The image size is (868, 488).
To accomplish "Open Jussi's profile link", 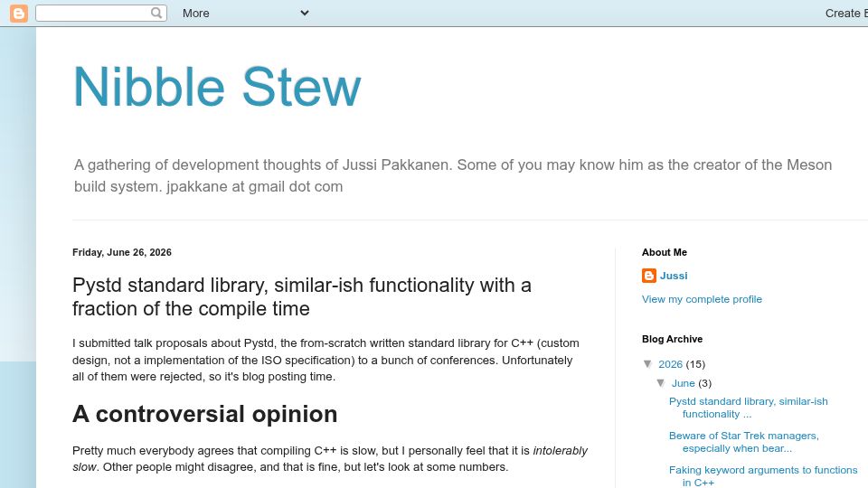I will (674, 276).
